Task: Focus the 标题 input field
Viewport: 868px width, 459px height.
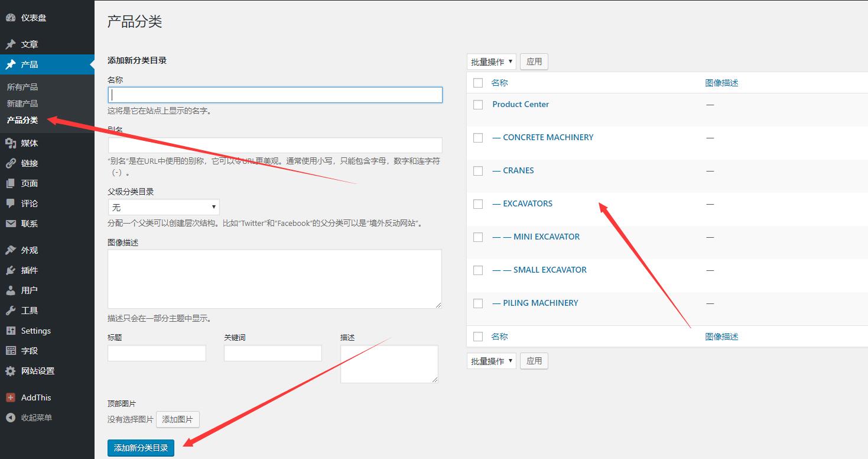Action: 157,353
